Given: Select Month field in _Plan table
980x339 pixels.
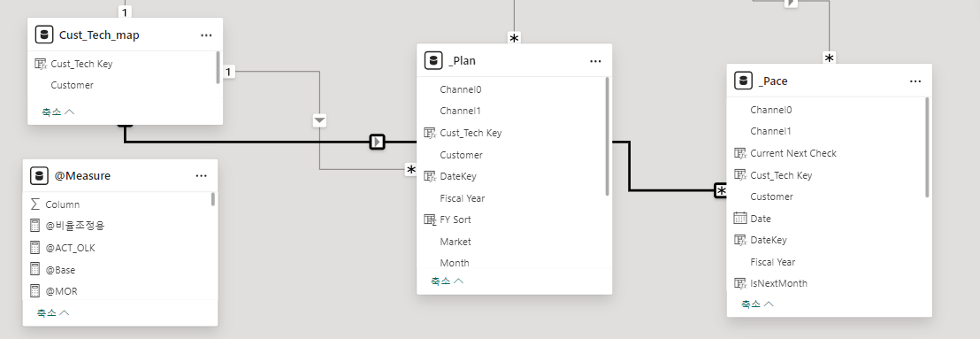Looking at the screenshot, I should [455, 263].
